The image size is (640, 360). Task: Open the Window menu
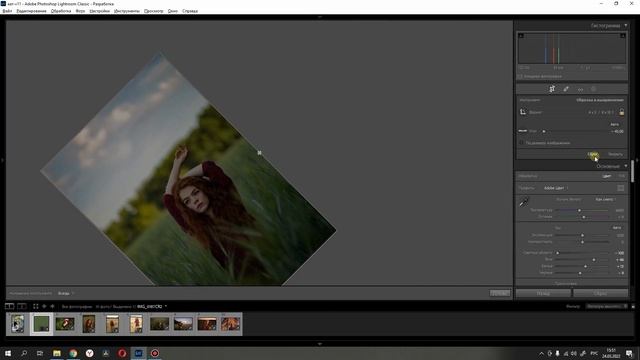(172, 11)
